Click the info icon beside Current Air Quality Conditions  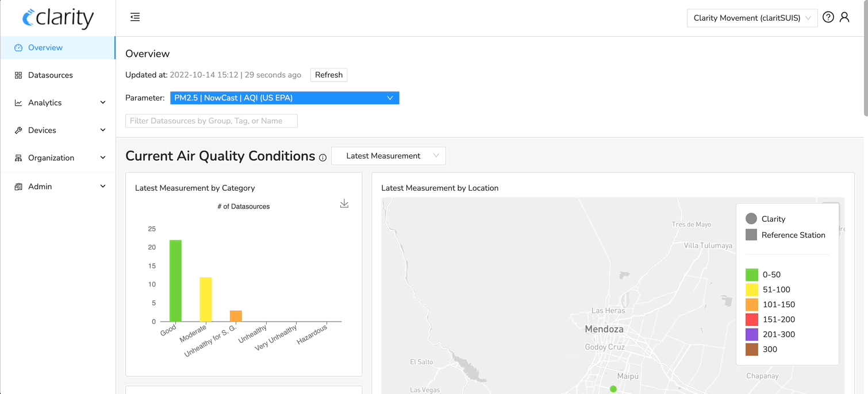click(x=322, y=157)
